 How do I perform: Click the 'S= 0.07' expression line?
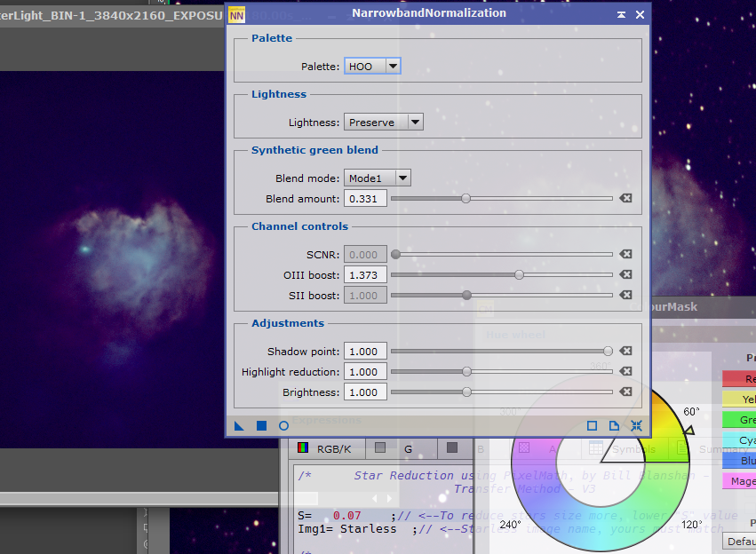pos(330,516)
